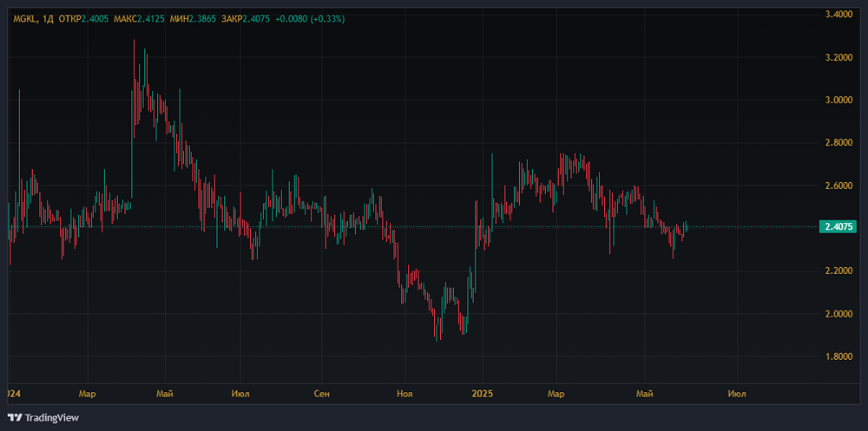
Task: Click the candle peak near 3.28 in April
Action: pyautogui.click(x=134, y=41)
